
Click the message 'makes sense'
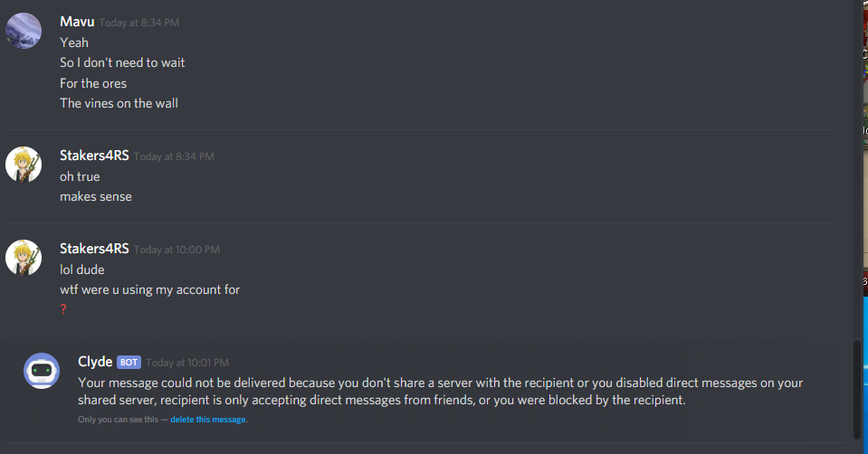coord(96,197)
